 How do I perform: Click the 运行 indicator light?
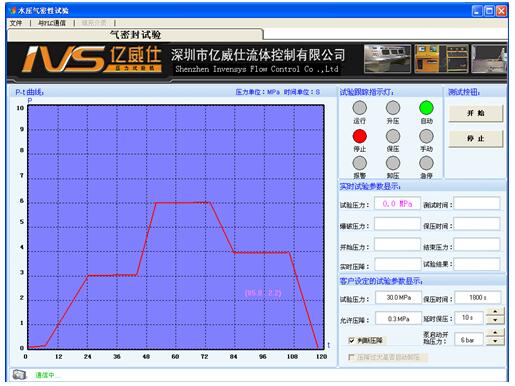[x=360, y=108]
